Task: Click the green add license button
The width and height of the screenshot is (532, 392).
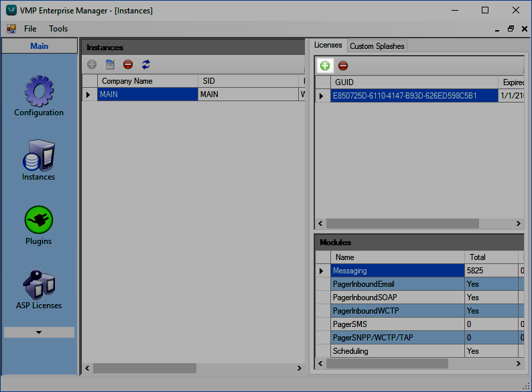Action: coord(325,66)
